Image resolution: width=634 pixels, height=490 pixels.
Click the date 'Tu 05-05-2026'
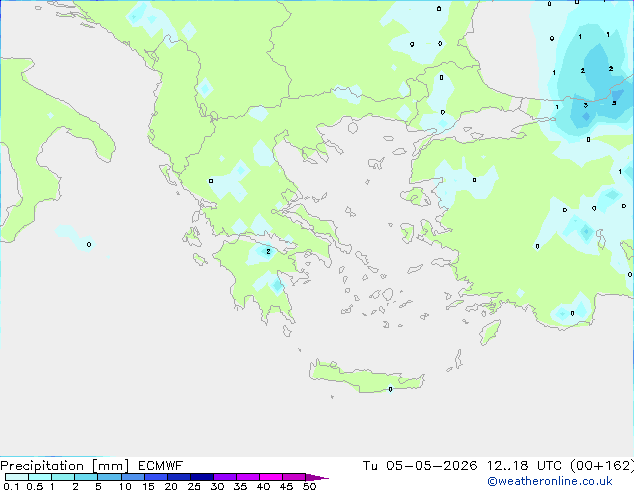420,466
